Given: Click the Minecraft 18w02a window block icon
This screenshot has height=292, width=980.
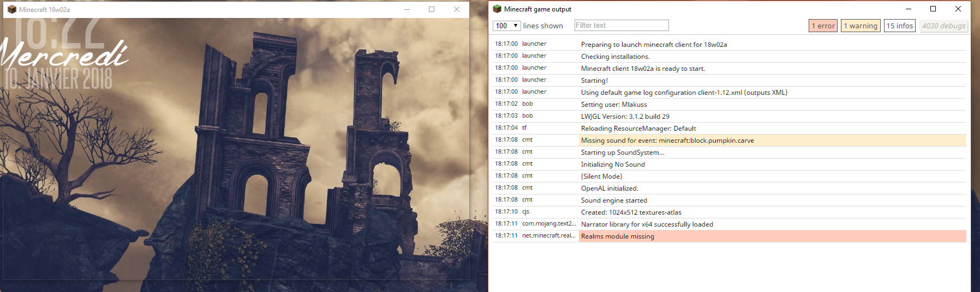Looking at the screenshot, I should (x=11, y=9).
